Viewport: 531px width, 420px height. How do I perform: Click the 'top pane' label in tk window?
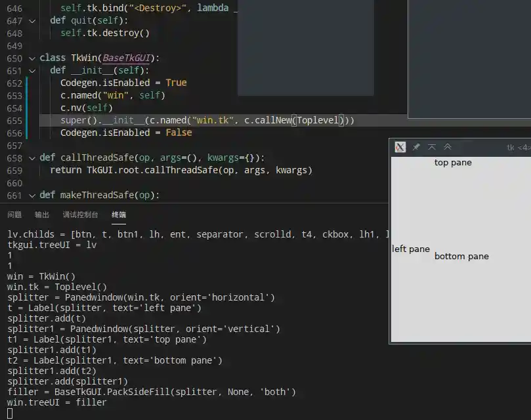click(453, 163)
